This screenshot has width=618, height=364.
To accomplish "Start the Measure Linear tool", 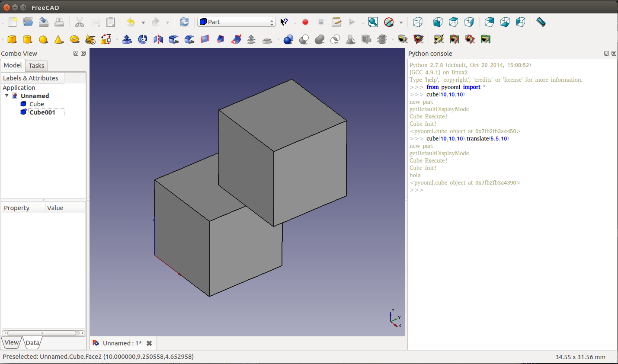I will pos(403,39).
